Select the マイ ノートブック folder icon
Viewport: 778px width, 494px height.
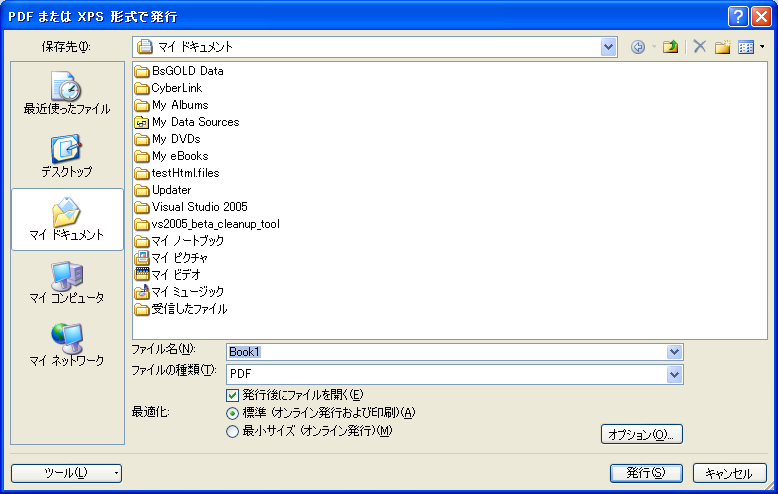[142, 241]
